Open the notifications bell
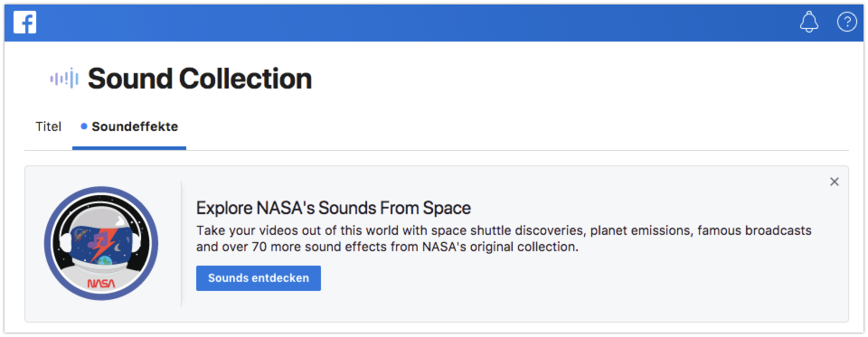This screenshot has width=868, height=337. [808, 22]
